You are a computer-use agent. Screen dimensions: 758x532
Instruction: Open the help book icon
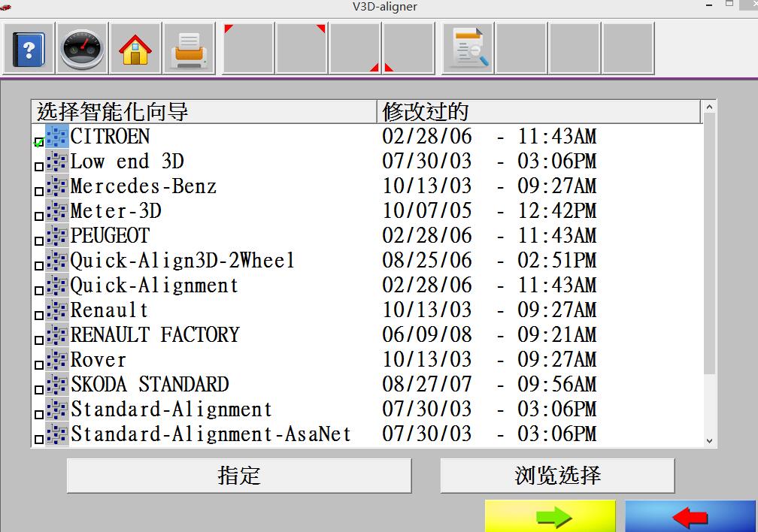(29, 49)
